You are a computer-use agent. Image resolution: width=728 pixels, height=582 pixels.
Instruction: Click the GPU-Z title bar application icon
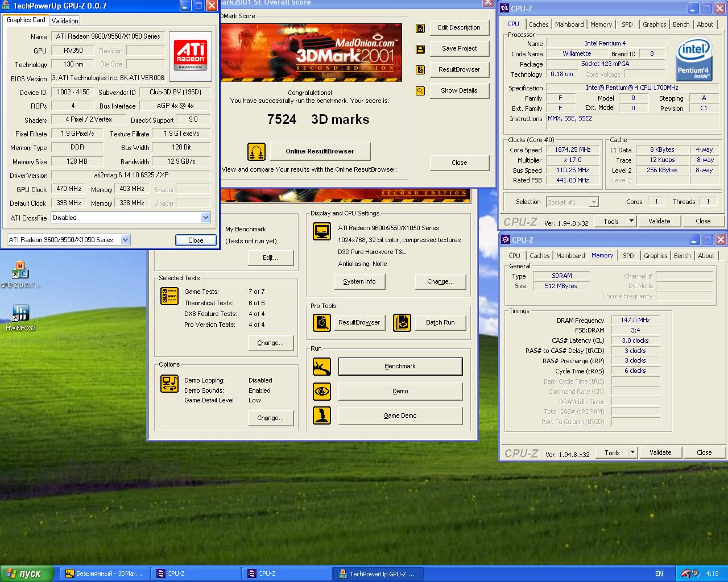[6, 6]
